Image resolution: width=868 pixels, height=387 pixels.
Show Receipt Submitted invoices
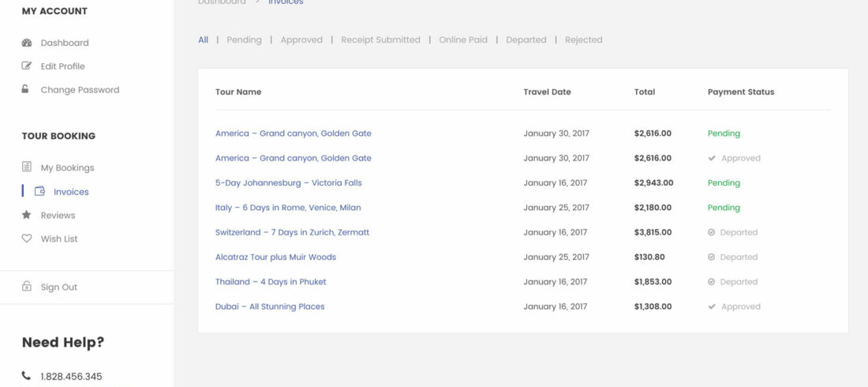(380, 39)
